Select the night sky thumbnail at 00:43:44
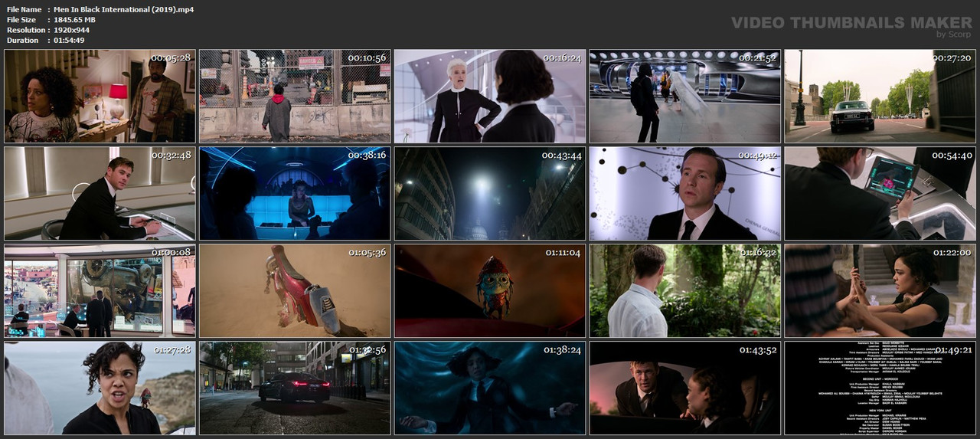The image size is (980, 439). pyautogui.click(x=490, y=194)
